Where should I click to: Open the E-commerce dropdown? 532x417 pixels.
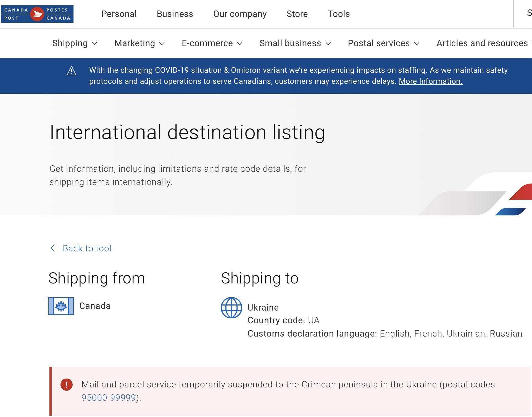(212, 43)
